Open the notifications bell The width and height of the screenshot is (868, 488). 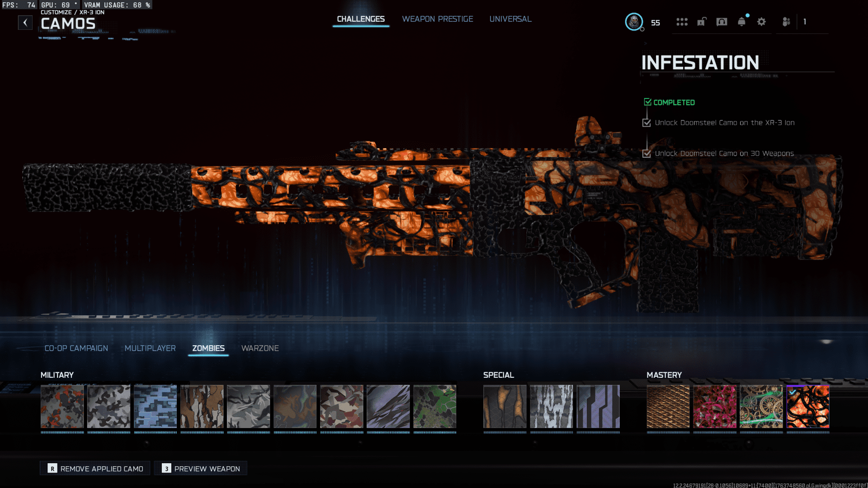(x=741, y=22)
